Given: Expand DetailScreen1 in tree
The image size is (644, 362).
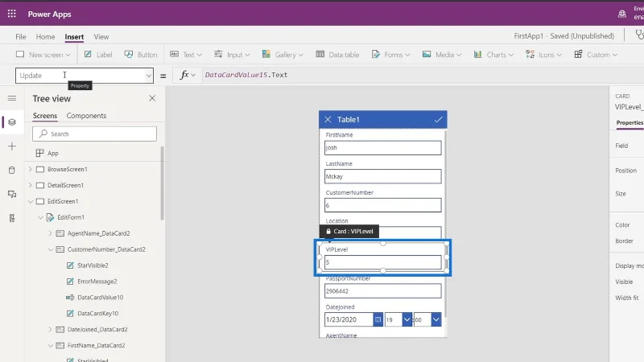Looking at the screenshot, I should coord(31,185).
